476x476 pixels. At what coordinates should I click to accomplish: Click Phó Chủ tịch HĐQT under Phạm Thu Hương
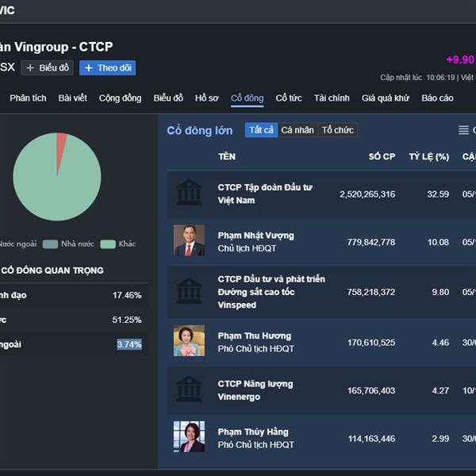[256, 349]
